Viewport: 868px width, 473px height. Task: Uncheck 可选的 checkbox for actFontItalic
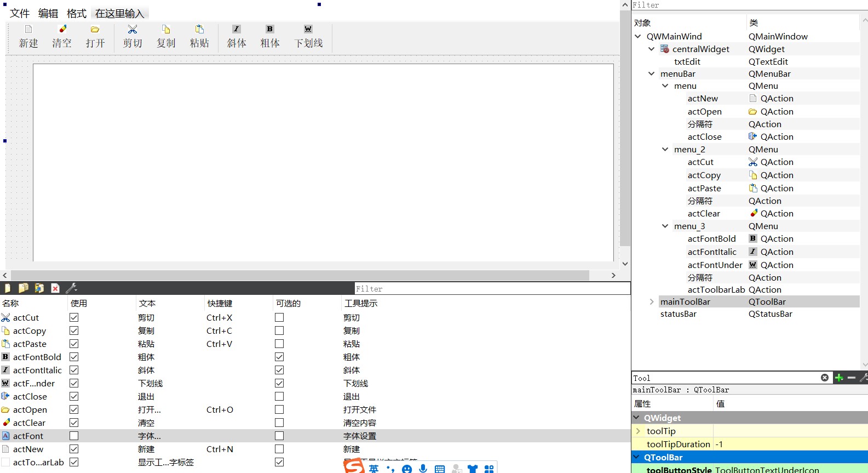279,370
